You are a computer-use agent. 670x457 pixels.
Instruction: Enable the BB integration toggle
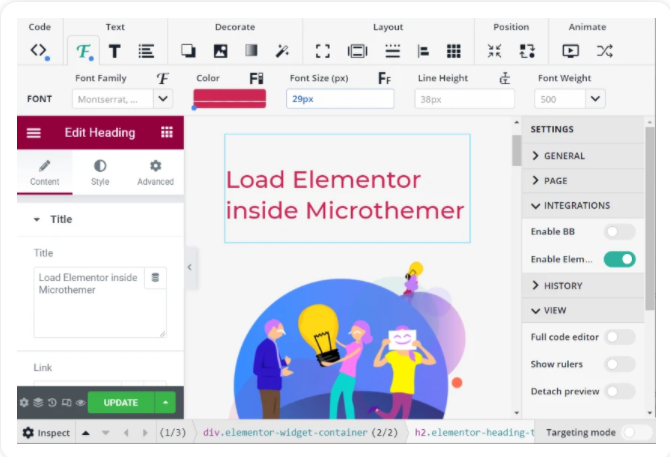tap(619, 232)
